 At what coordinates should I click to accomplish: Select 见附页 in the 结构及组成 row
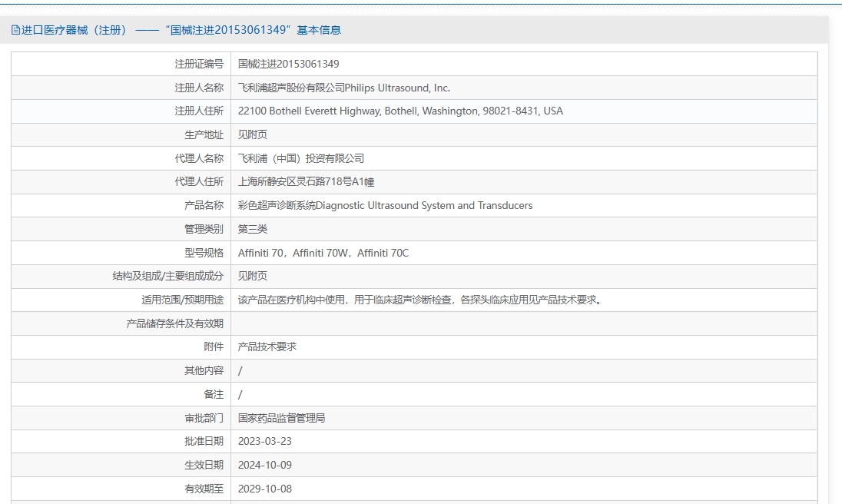pyautogui.click(x=253, y=276)
